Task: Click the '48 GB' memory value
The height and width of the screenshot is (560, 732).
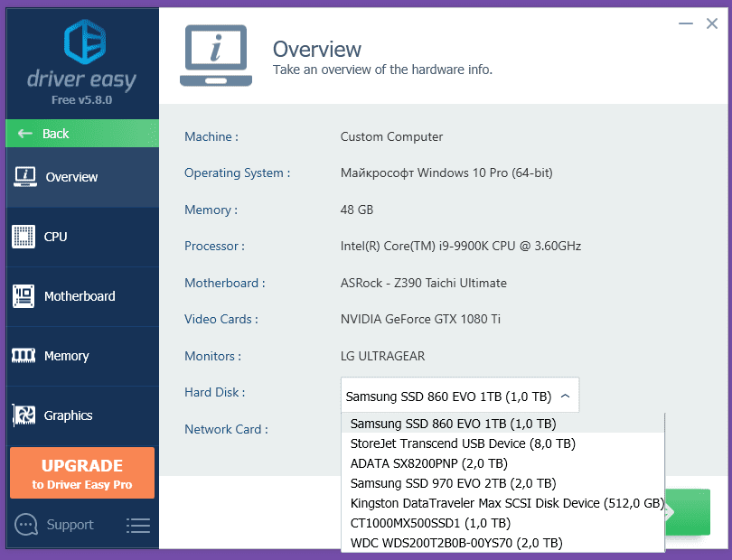Action: point(357,210)
